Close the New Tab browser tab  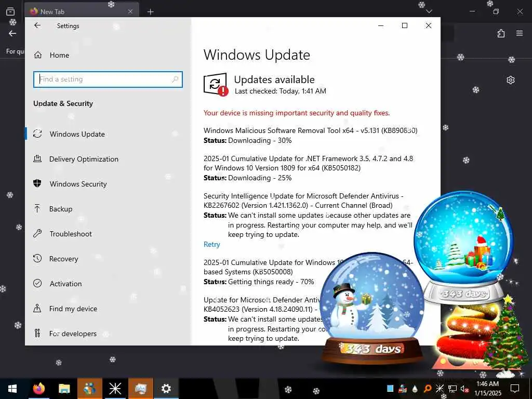point(130,11)
